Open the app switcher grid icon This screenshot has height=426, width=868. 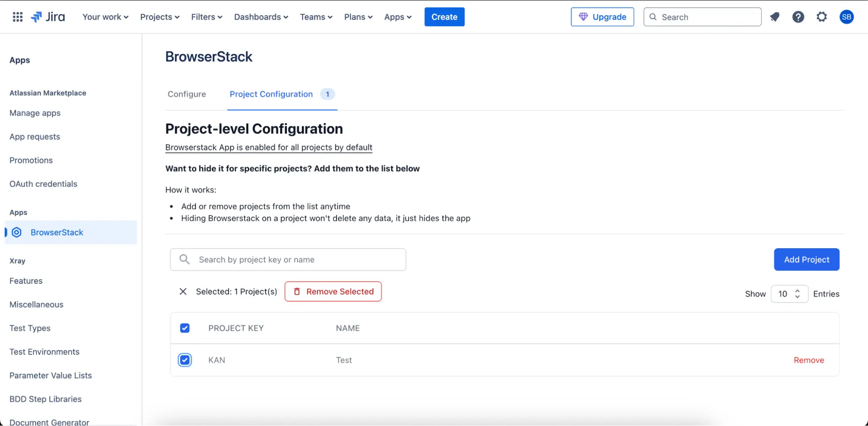click(17, 17)
